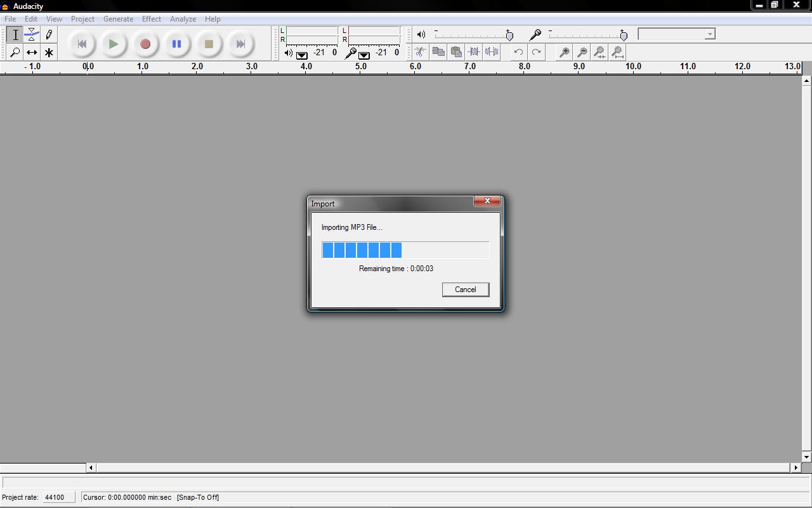This screenshot has width=812, height=508.
Task: Click the vertical scrollbar up arrow
Action: (806, 81)
